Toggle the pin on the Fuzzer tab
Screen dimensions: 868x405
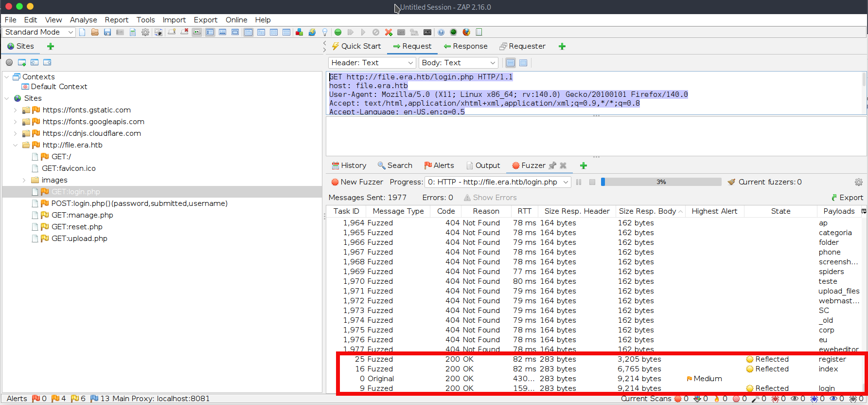click(x=552, y=166)
